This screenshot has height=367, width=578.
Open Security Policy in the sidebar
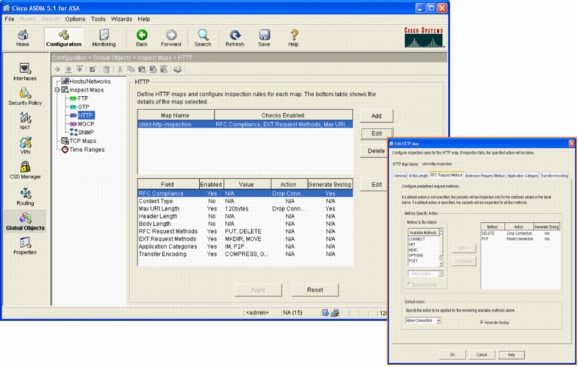25,97
